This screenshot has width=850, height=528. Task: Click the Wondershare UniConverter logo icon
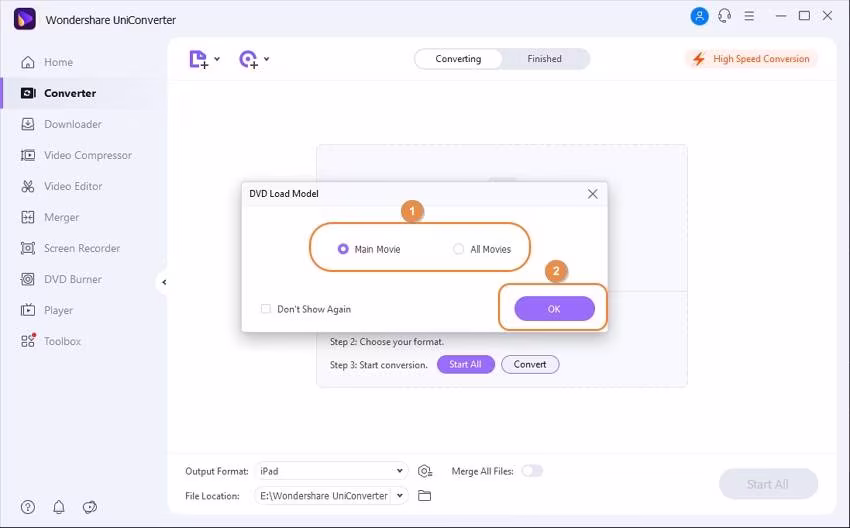24,20
